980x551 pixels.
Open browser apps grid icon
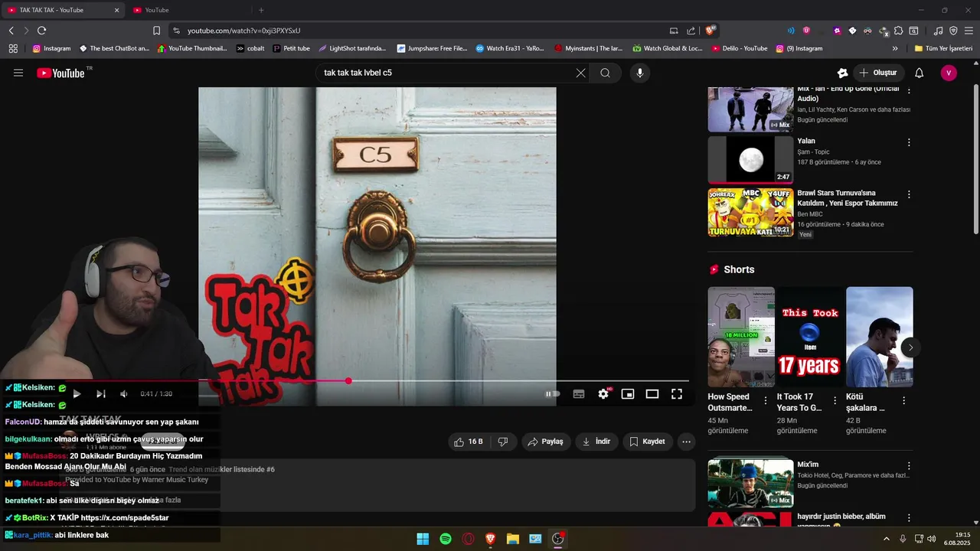point(13,48)
